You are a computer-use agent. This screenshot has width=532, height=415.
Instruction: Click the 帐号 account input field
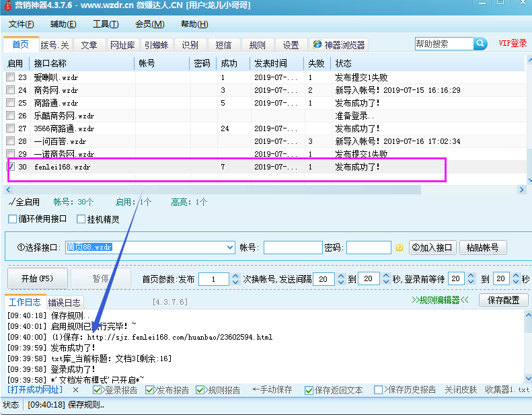(293, 248)
